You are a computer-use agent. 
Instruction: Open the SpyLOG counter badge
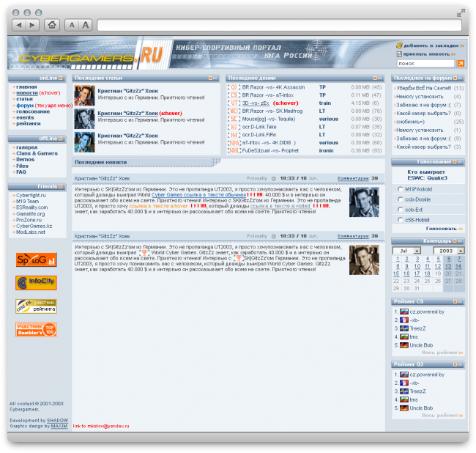tap(36, 260)
